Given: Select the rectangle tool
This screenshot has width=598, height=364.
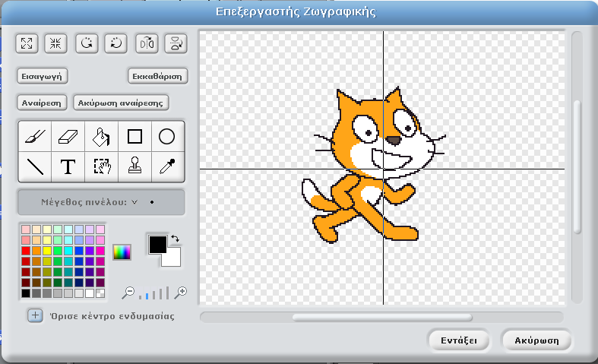Looking at the screenshot, I should point(134,137).
